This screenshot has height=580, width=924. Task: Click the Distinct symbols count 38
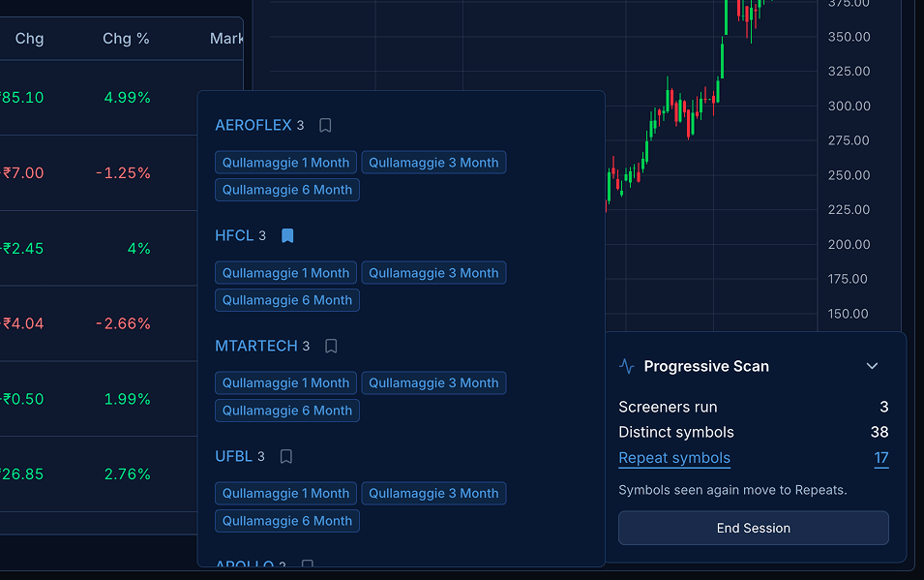pos(879,433)
